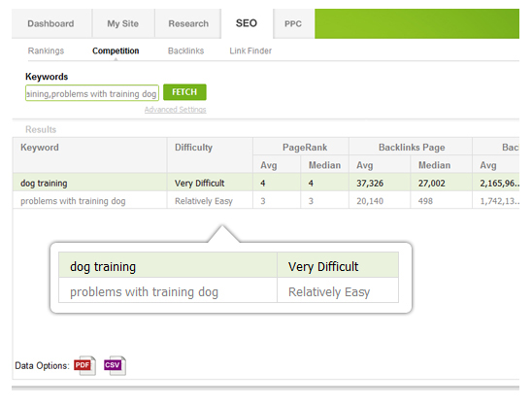Click the Keywords input field

point(92,93)
